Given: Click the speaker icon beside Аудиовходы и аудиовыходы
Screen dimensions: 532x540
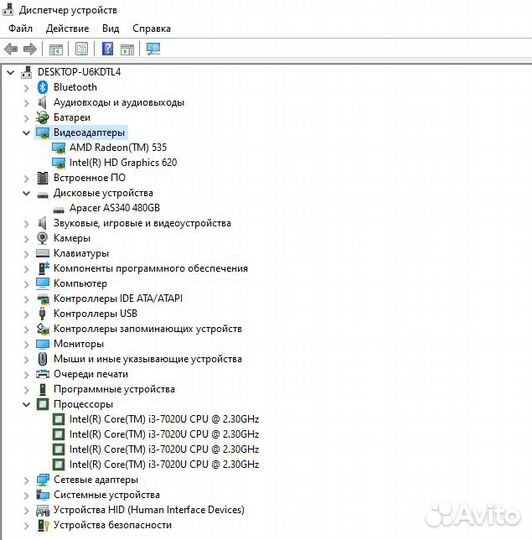Looking at the screenshot, I should (x=42, y=102).
